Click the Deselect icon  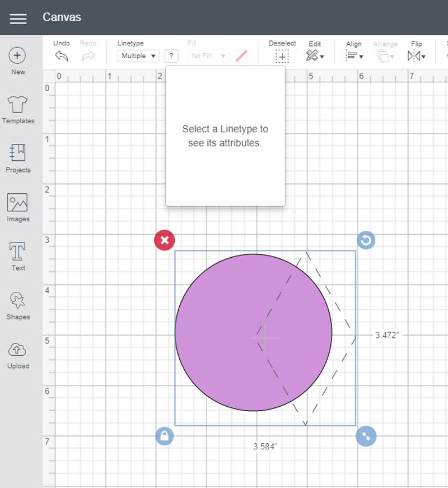[x=282, y=57]
